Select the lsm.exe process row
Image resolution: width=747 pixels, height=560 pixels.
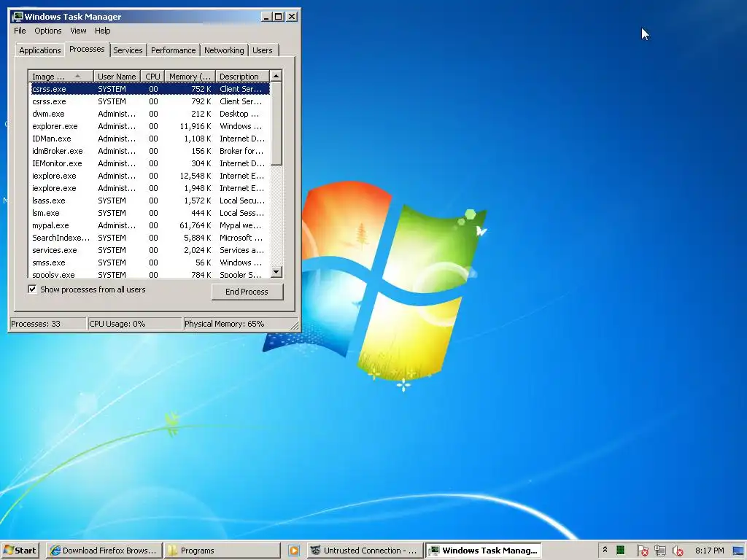[x=149, y=213]
